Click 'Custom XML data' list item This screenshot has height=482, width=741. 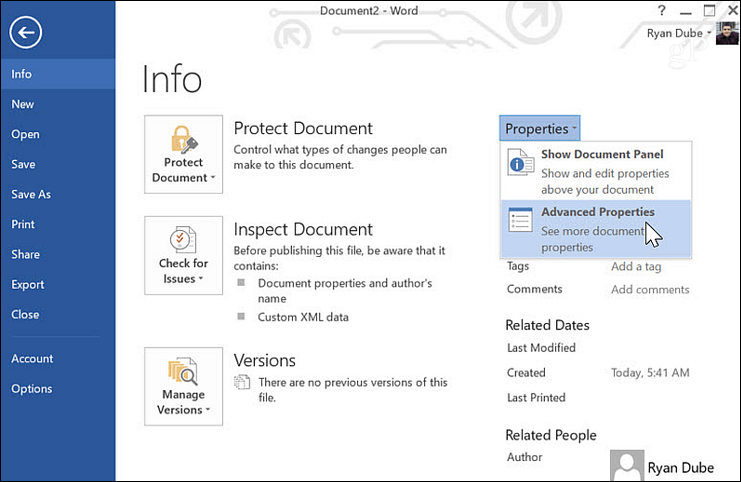point(303,317)
